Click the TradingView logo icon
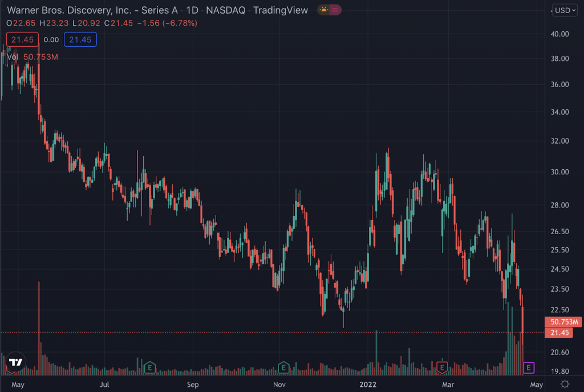This screenshot has height=392, width=584. tap(15, 362)
